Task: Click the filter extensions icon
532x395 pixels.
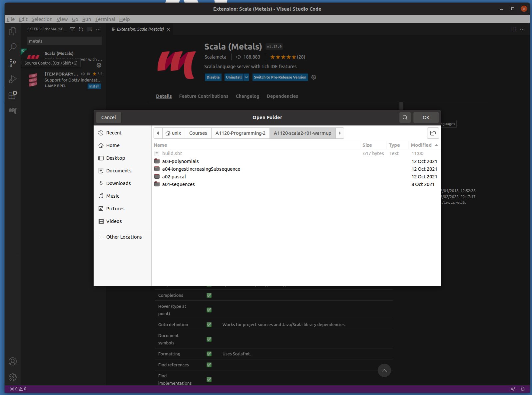Action: [72, 29]
